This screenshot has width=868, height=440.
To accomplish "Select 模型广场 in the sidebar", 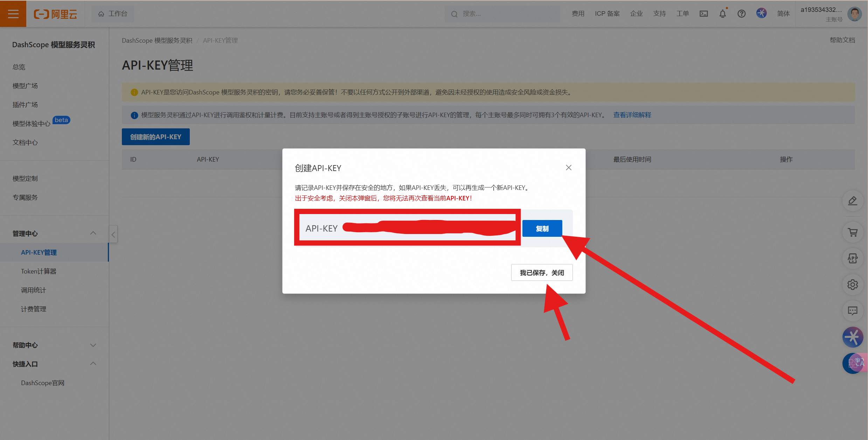I will click(25, 86).
